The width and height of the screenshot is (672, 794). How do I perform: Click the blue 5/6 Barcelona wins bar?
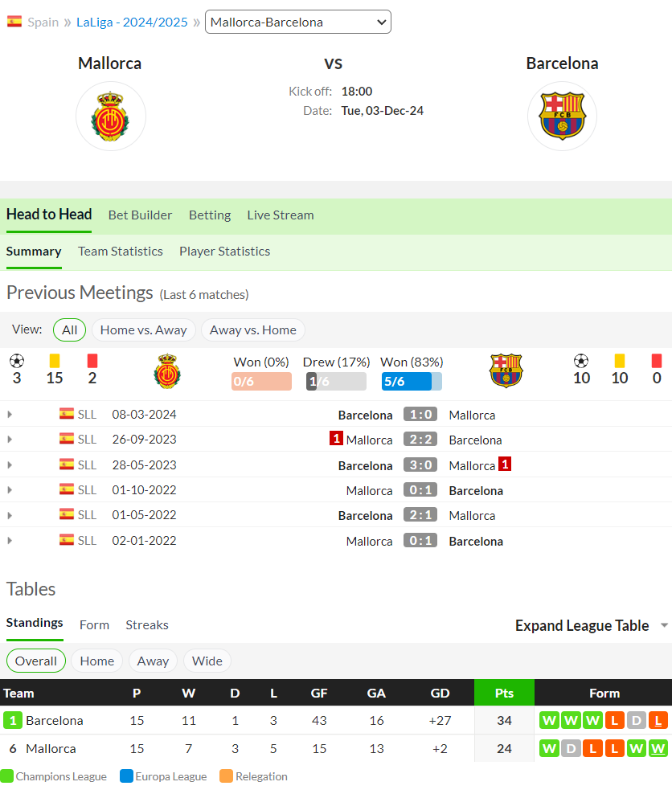click(x=412, y=381)
